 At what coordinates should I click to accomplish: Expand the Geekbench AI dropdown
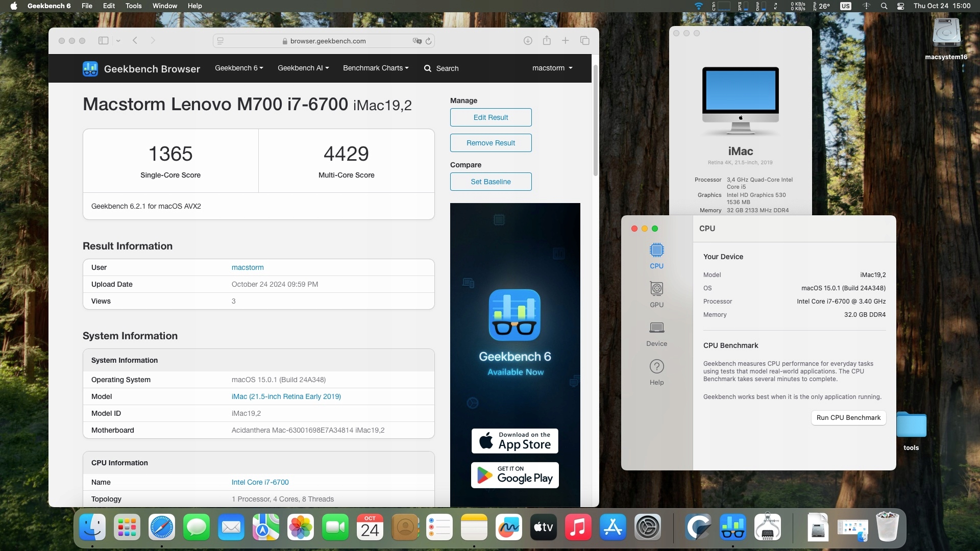(x=303, y=68)
